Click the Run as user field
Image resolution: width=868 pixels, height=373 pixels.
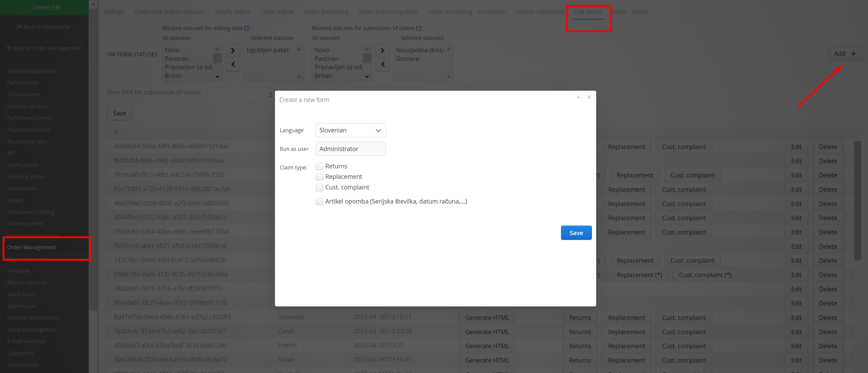(x=351, y=149)
